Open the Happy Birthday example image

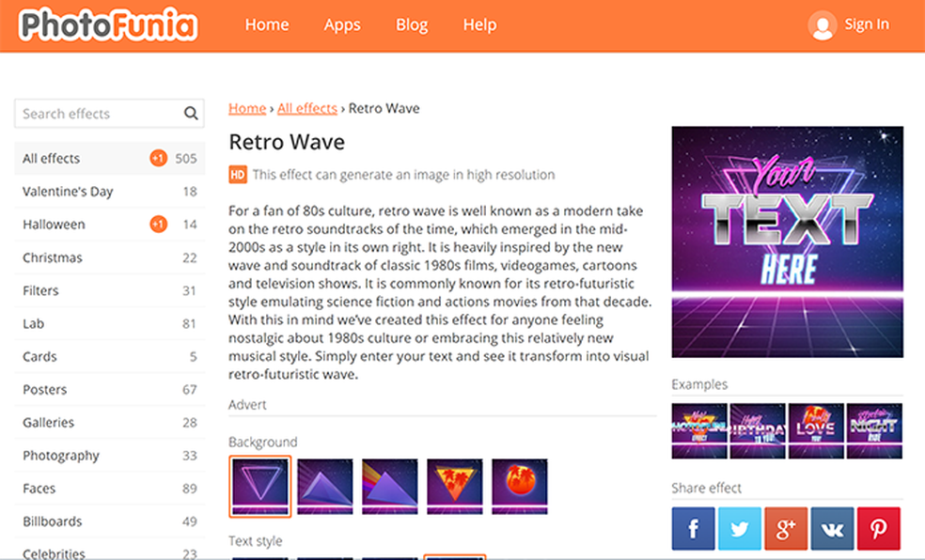tap(757, 430)
